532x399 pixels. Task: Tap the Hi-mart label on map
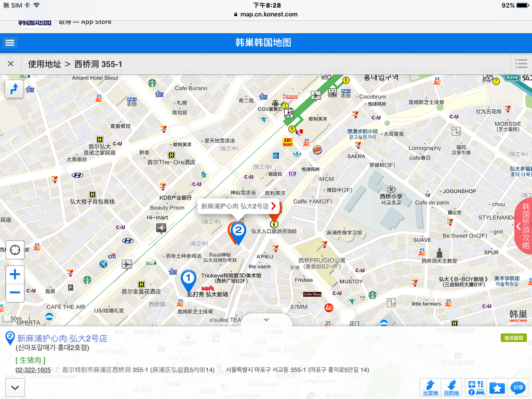(157, 218)
